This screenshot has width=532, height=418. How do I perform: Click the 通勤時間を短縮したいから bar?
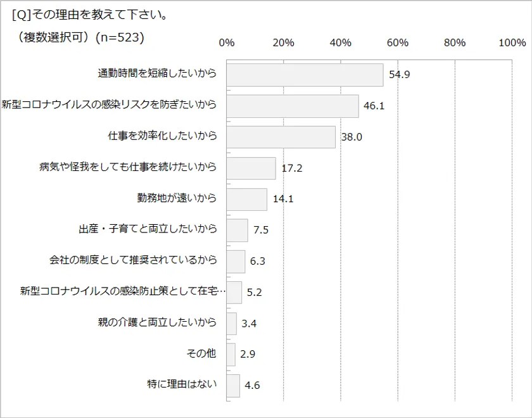pos(305,75)
